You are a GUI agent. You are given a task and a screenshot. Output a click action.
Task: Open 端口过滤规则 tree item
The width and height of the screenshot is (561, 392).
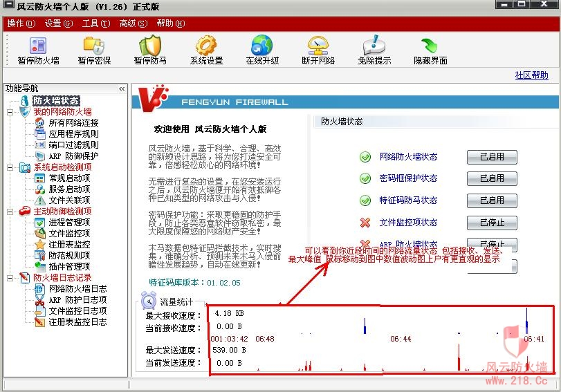[74, 145]
